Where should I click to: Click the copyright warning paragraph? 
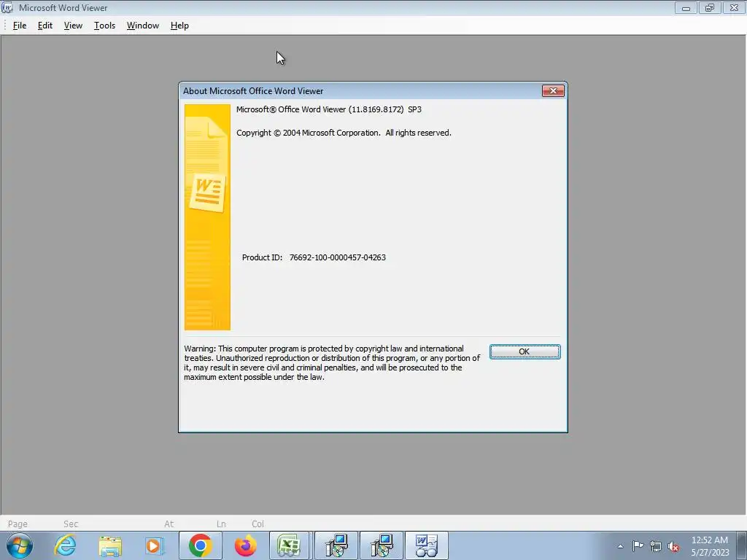tap(332, 363)
